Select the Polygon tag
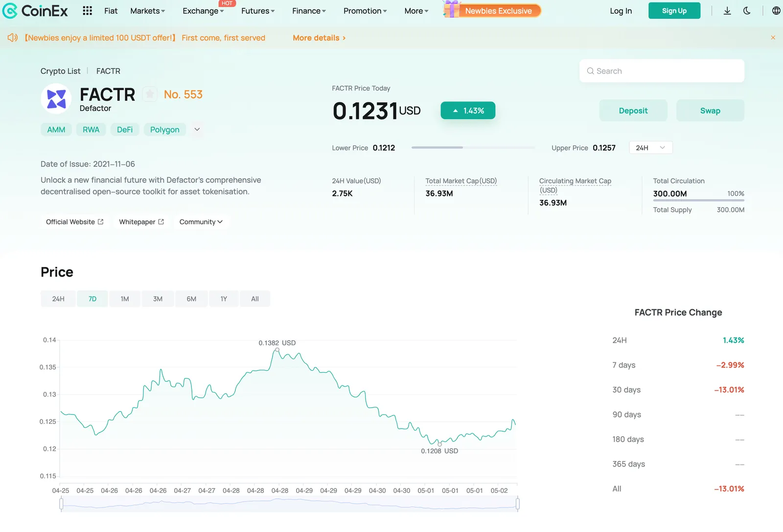Screen dimensions: 783x532 pos(165,130)
